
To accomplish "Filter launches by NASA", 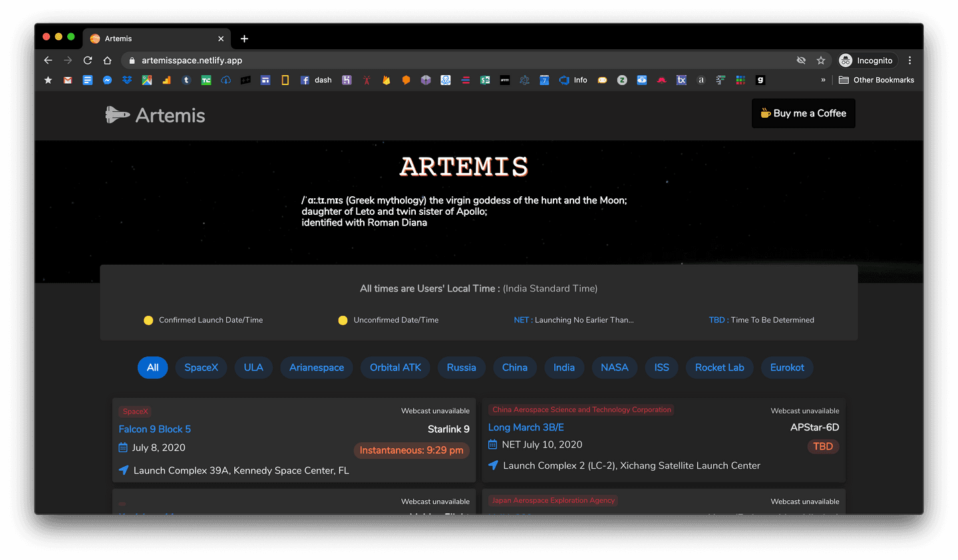I will pos(614,368).
